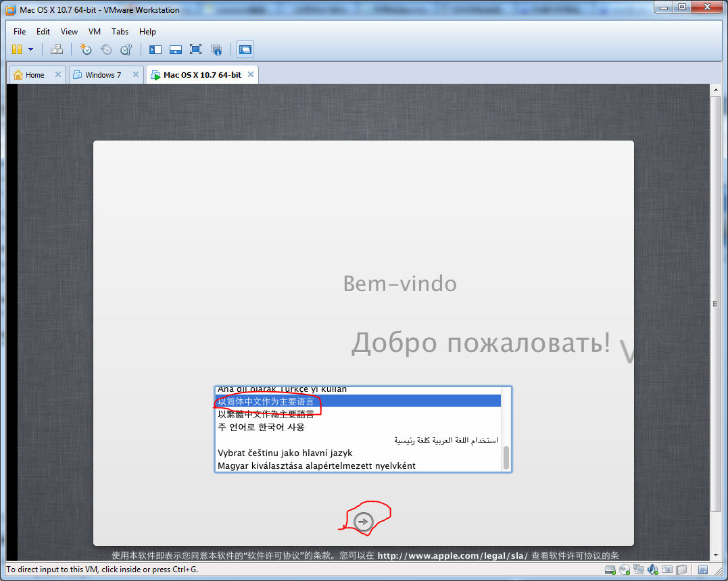Click the USB device status icon
The image size is (728, 581).
point(681,570)
